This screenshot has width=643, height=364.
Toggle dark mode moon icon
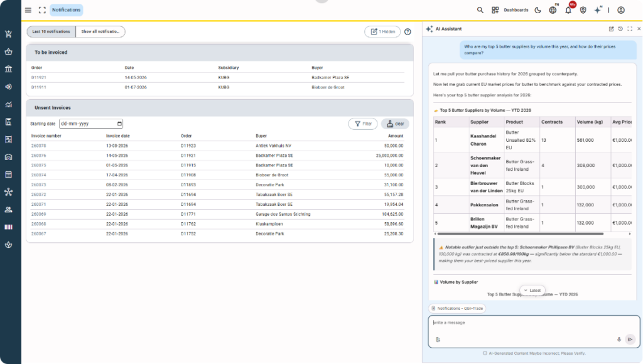coord(538,10)
